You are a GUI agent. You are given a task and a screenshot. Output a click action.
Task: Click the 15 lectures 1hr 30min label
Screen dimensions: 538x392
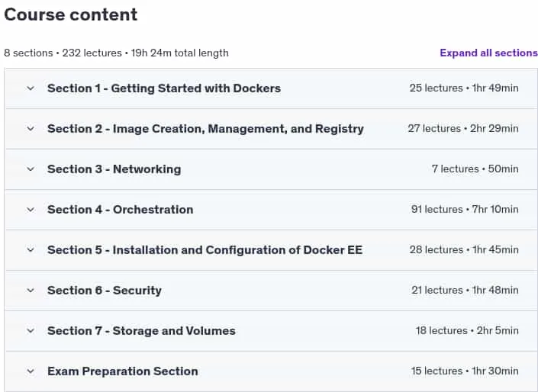click(465, 371)
